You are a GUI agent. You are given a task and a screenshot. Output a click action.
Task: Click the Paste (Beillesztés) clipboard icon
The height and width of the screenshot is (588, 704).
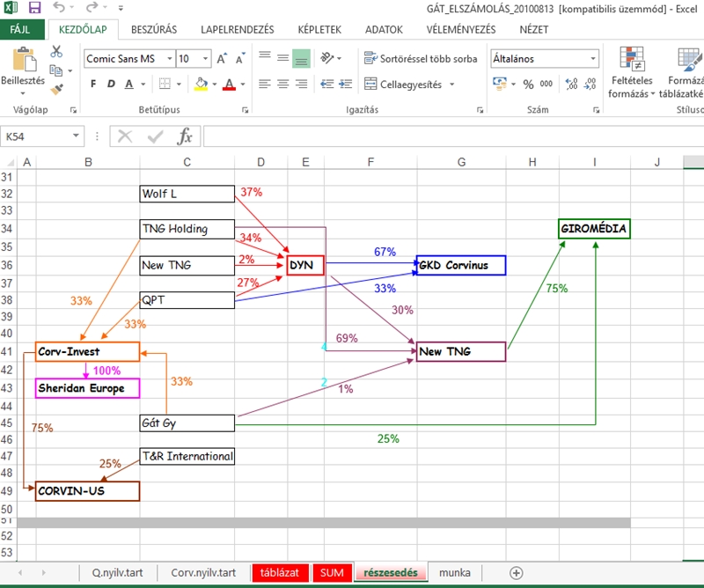click(x=24, y=60)
